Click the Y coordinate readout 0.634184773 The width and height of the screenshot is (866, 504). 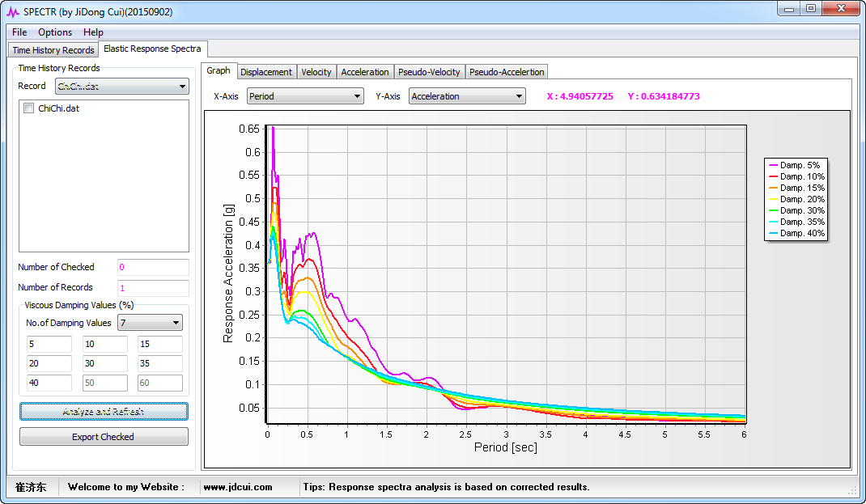point(664,96)
